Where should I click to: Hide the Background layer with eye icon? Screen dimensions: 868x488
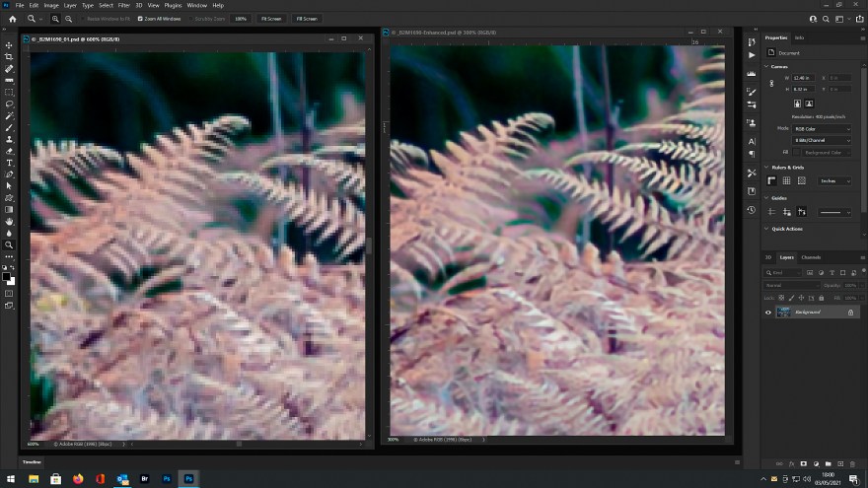(768, 313)
